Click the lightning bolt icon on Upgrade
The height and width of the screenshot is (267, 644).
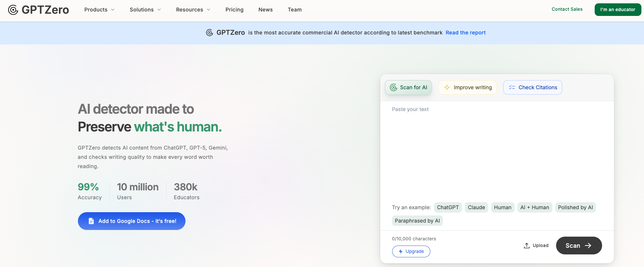click(x=401, y=251)
